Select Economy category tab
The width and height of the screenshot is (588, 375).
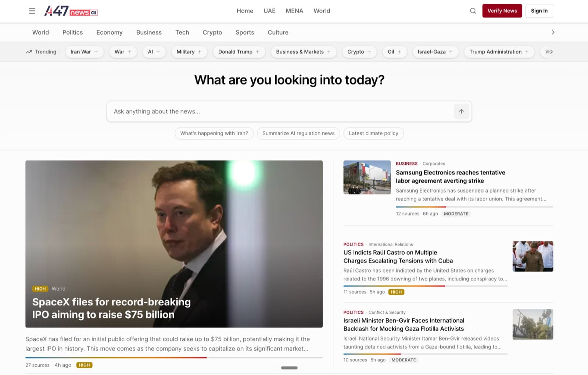click(x=110, y=32)
